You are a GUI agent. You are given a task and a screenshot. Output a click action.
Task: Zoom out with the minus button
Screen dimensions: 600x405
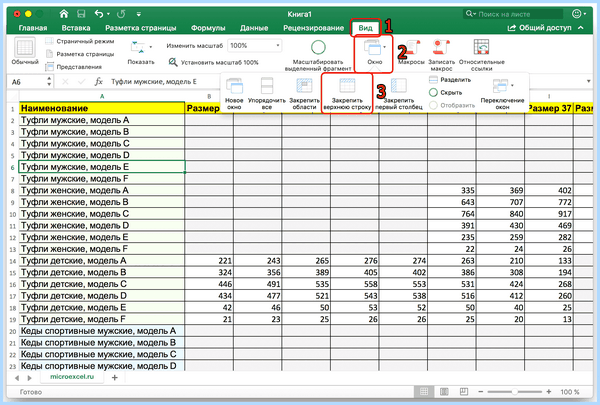coord(481,392)
